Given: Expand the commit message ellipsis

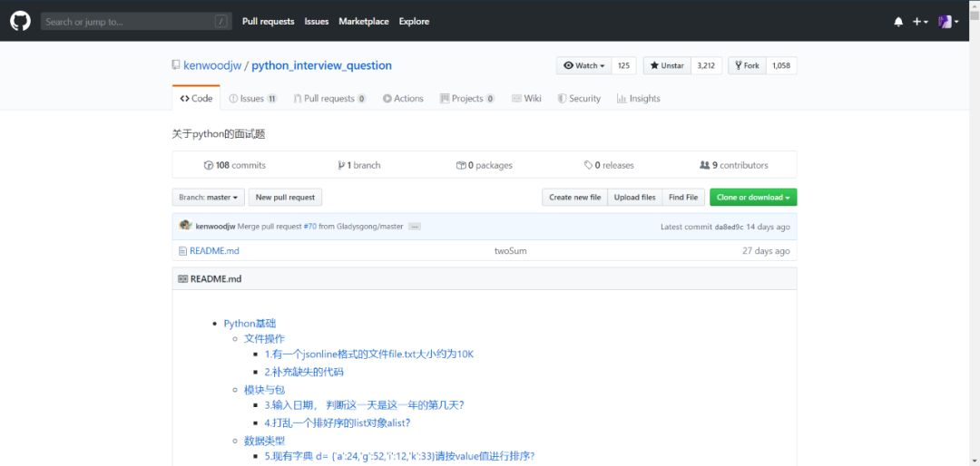Looking at the screenshot, I should [x=415, y=227].
